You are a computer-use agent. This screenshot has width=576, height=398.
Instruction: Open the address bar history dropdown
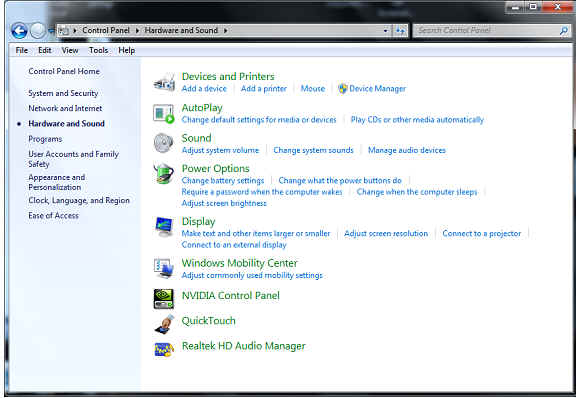point(386,31)
